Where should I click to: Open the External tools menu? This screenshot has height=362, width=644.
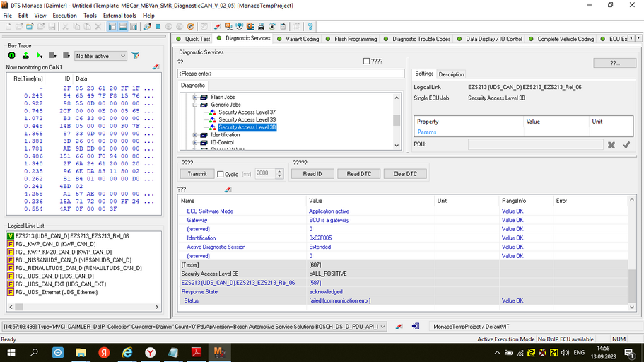tap(119, 16)
